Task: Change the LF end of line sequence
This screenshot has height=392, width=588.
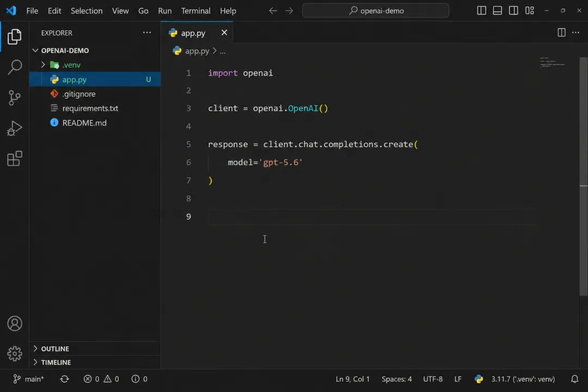Action: [x=458, y=379]
